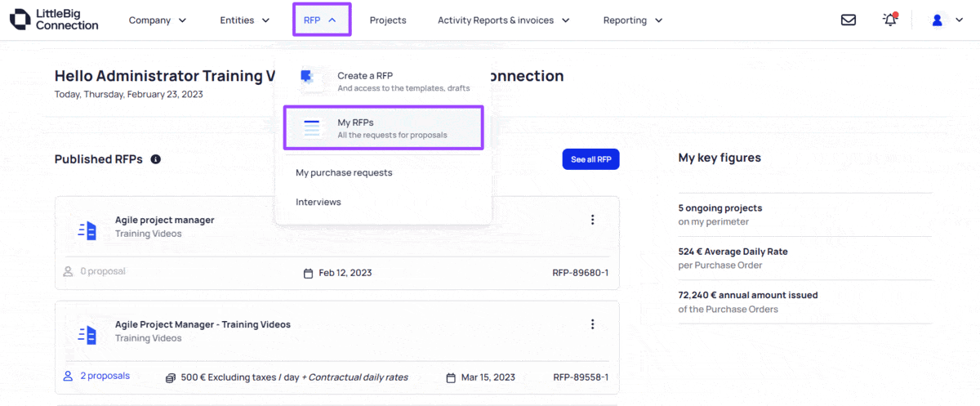Click the See all RFP button
This screenshot has width=980, height=406.
coord(591,159)
